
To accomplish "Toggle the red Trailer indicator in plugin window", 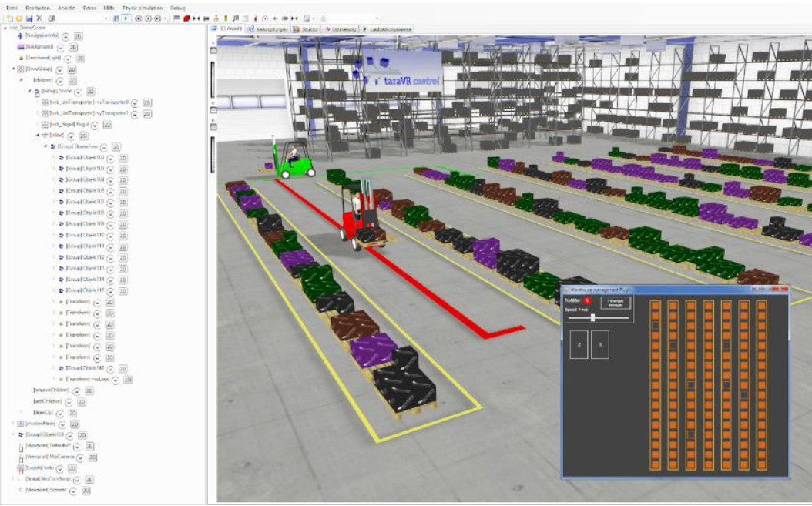I will [x=587, y=300].
